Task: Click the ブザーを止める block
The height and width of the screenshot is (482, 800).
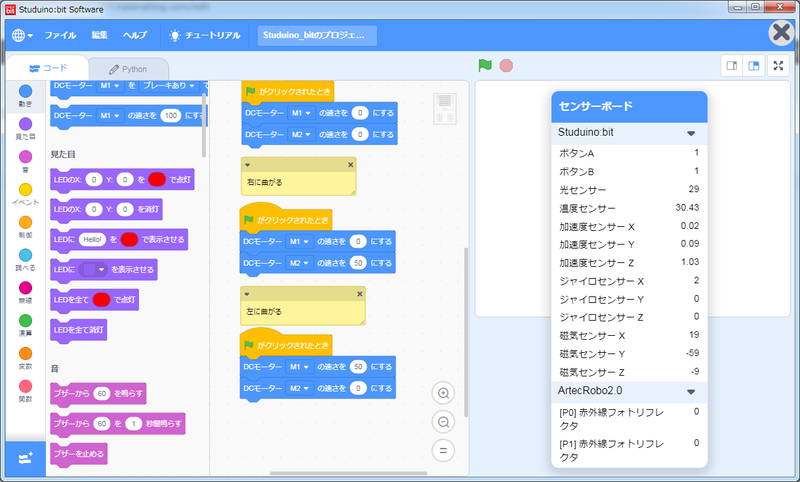Action: pos(79,454)
